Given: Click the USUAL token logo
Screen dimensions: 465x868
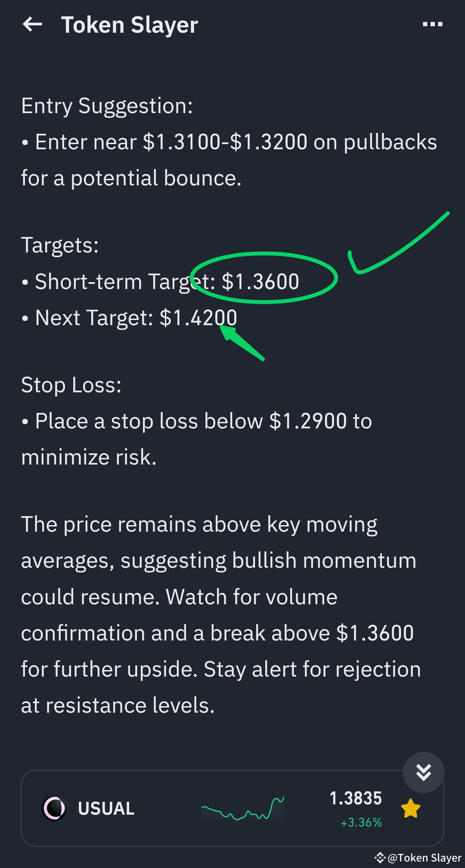Looking at the screenshot, I should tap(53, 808).
